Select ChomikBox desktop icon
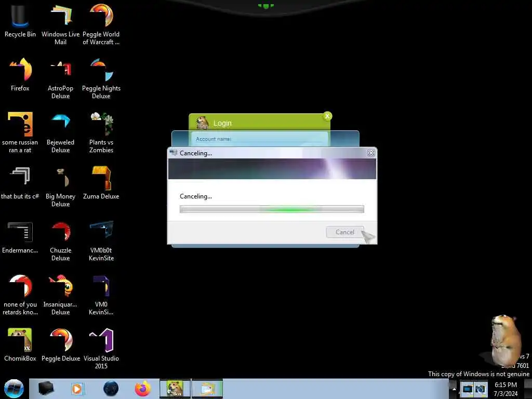The height and width of the screenshot is (399, 532). point(20,345)
